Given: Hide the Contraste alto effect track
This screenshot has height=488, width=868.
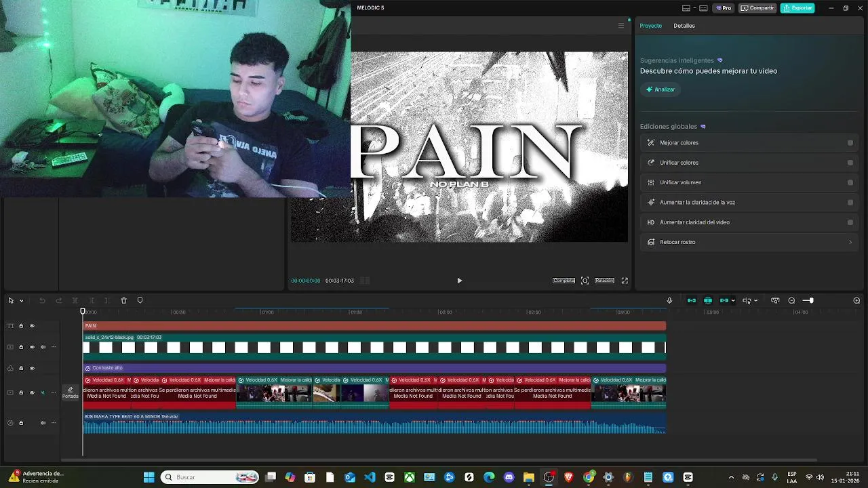Looking at the screenshot, I should [x=32, y=368].
